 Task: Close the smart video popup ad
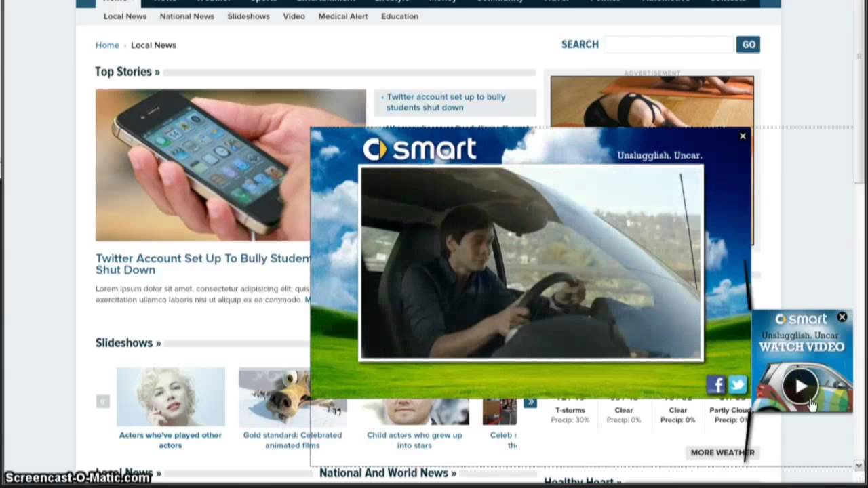click(743, 136)
